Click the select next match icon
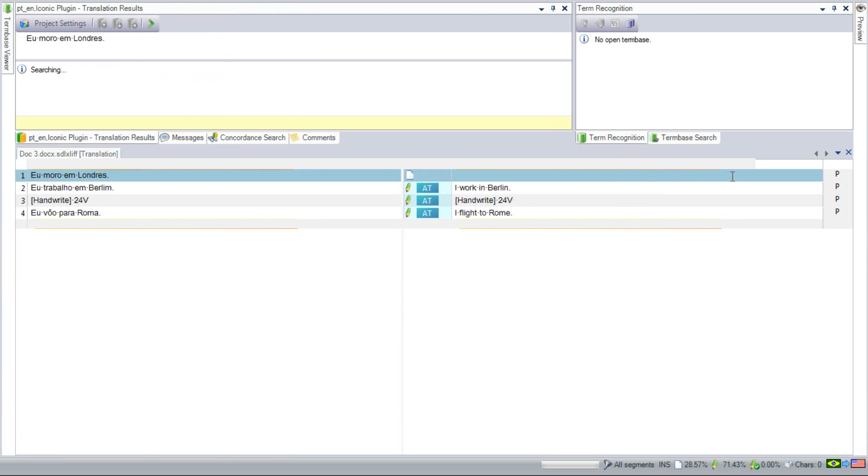This screenshot has width=868, height=476. 118,24
